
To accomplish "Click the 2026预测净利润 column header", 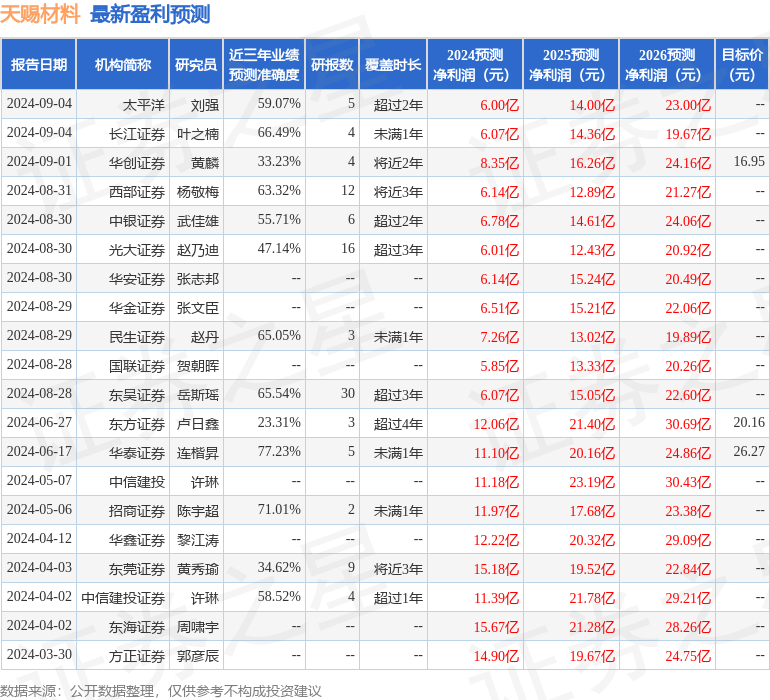I will (x=667, y=65).
